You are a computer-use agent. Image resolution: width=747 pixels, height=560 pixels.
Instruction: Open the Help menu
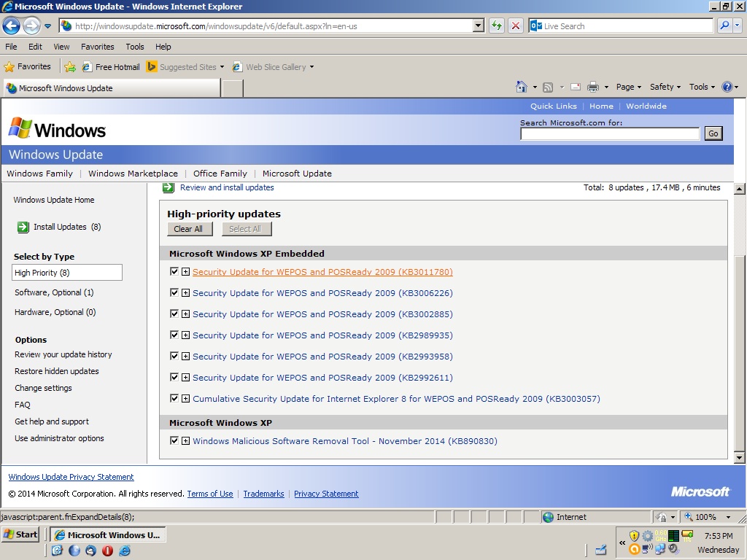pyautogui.click(x=163, y=47)
